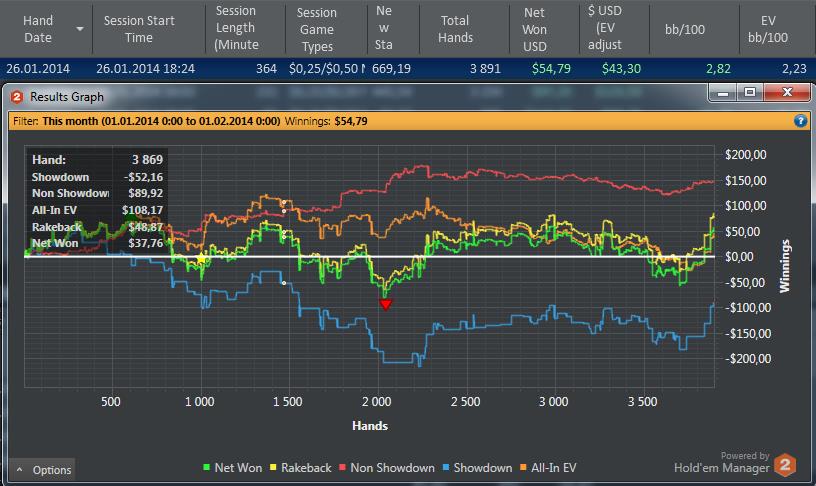This screenshot has width=816, height=486.
Task: Click the red triangle low-point marker
Action: pyautogui.click(x=386, y=304)
